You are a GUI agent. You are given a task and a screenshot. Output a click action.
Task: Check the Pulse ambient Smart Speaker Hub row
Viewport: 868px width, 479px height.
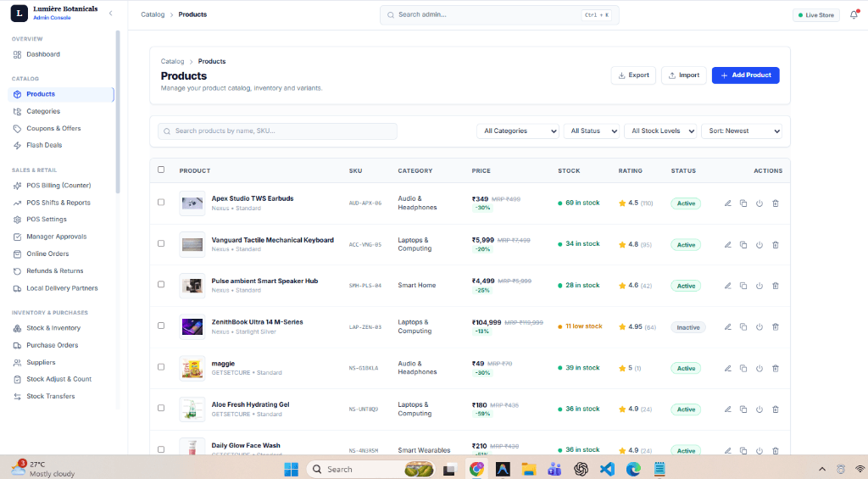click(x=161, y=284)
